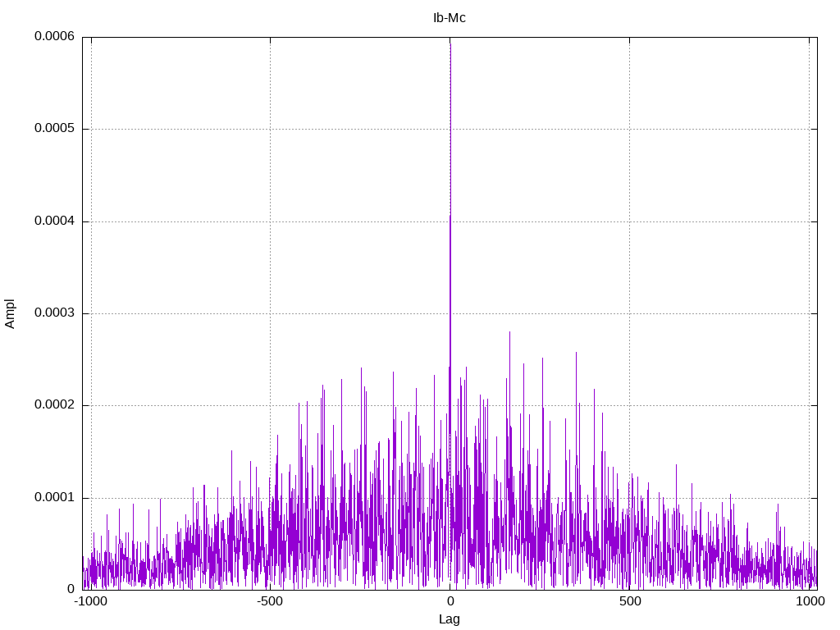
Task: Click the x-axis tick label 0
Action: tap(450, 601)
